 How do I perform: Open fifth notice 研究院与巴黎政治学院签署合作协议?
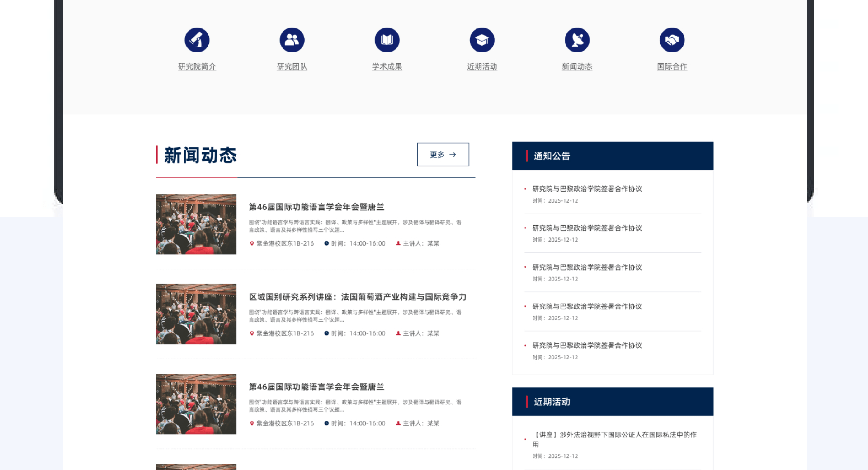coord(587,346)
